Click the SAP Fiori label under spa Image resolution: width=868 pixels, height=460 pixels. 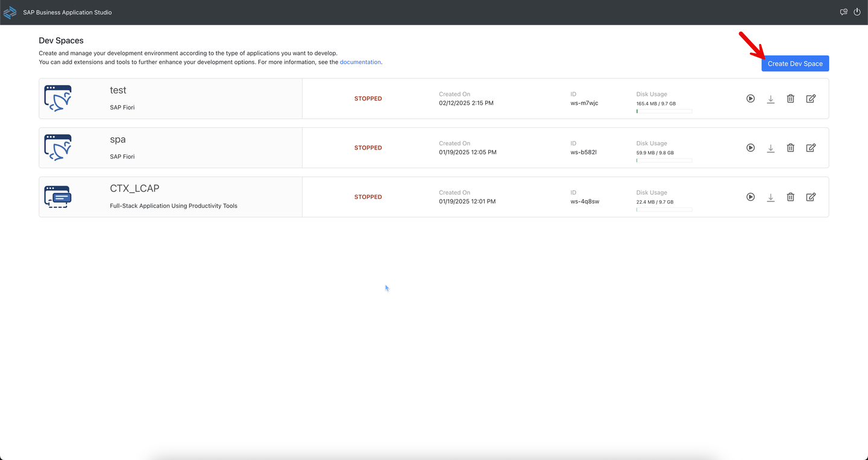pos(122,157)
